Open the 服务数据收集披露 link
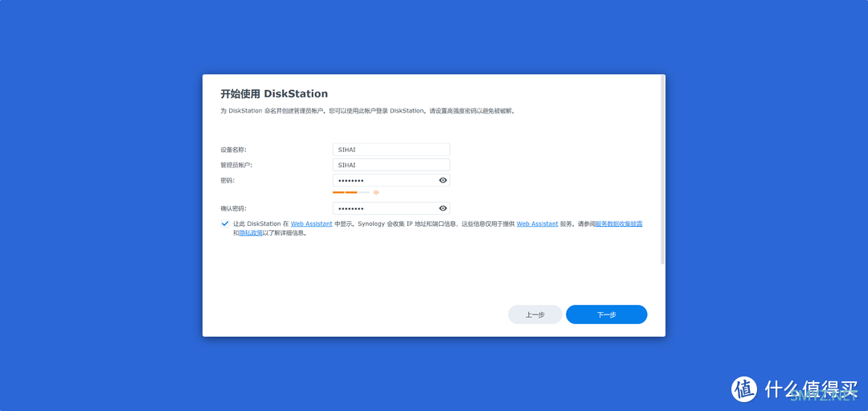This screenshot has width=868, height=411. pos(618,224)
